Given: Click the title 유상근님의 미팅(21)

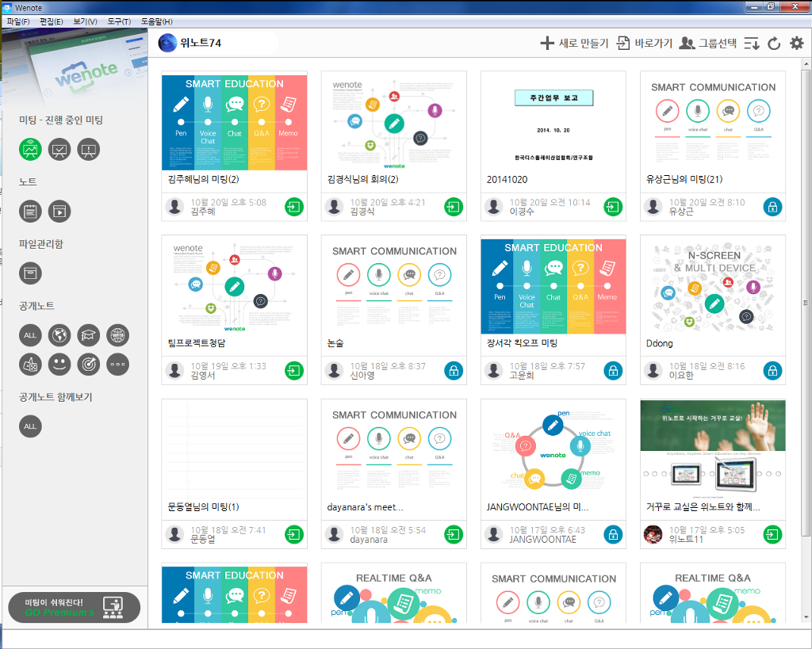Looking at the screenshot, I should click(684, 180).
